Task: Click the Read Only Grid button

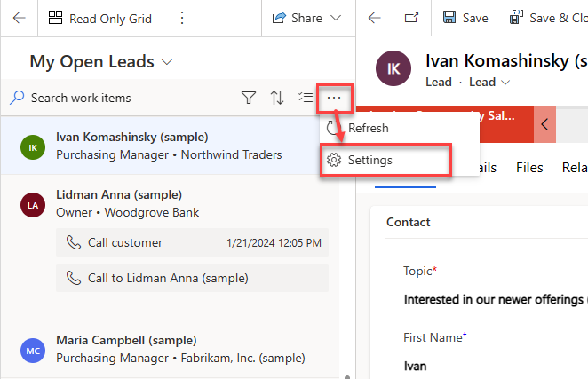Action: click(100, 19)
